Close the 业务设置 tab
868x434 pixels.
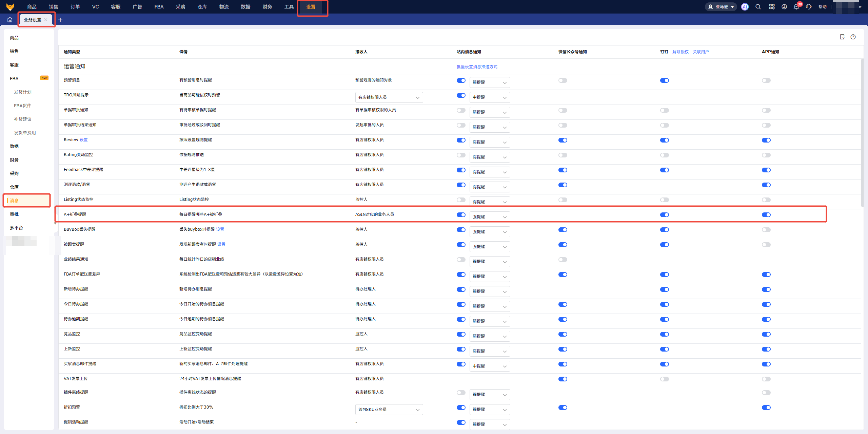46,20
